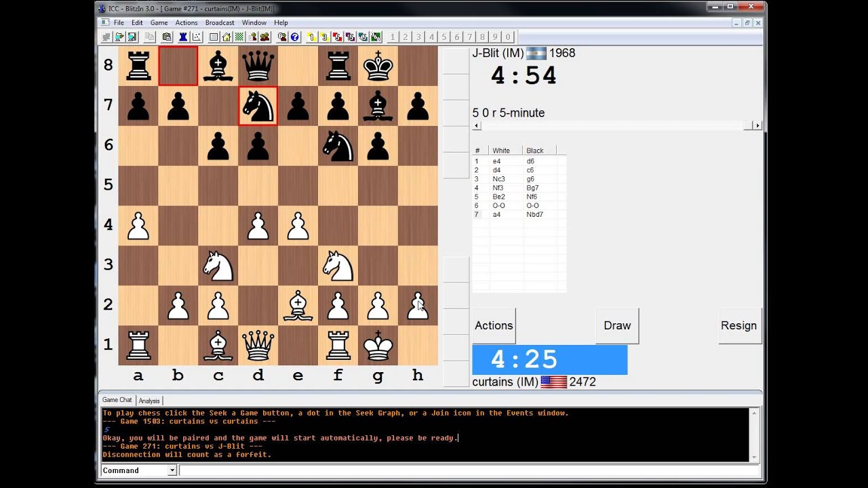This screenshot has height=488, width=868.
Task: Click the yellow 1-minute seek icon
Action: click(x=312, y=37)
